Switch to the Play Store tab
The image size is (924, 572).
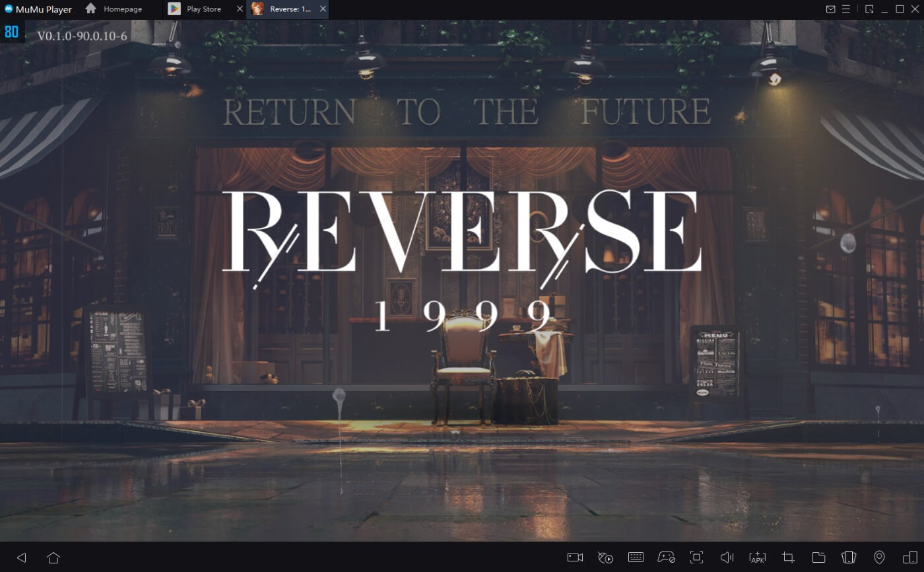[204, 9]
